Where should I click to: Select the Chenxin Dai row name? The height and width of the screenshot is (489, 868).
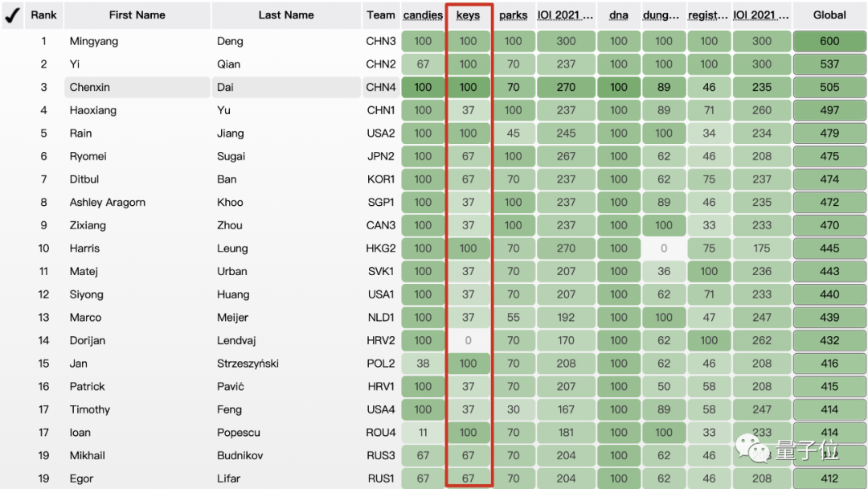point(90,88)
